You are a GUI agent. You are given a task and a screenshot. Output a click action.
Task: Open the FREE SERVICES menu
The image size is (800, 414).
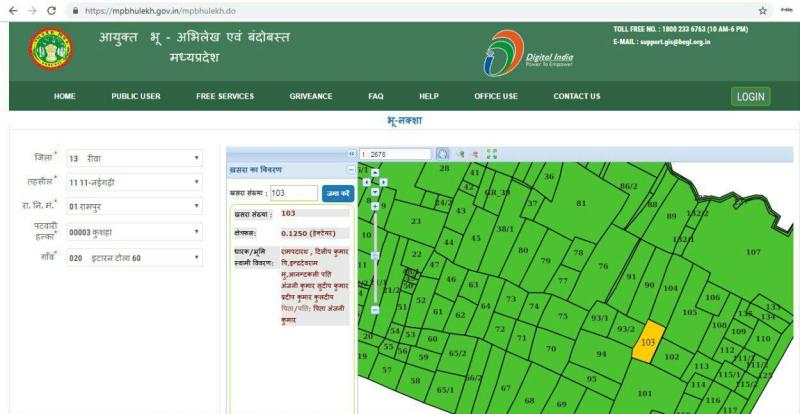[x=225, y=96]
